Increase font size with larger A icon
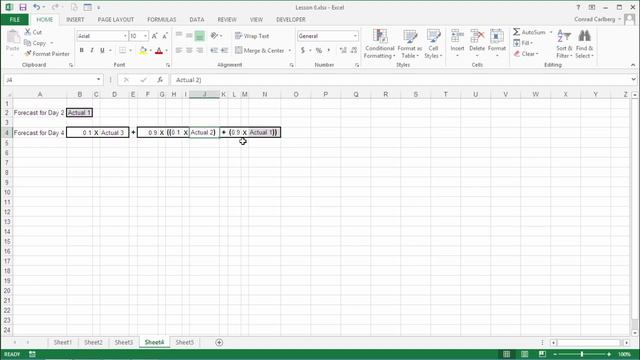Viewport: 640px width, 360px height. click(155, 36)
